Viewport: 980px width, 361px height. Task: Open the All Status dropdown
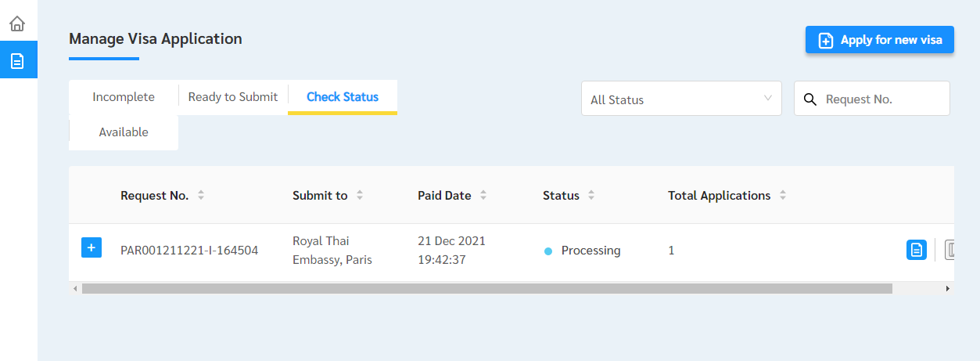680,99
